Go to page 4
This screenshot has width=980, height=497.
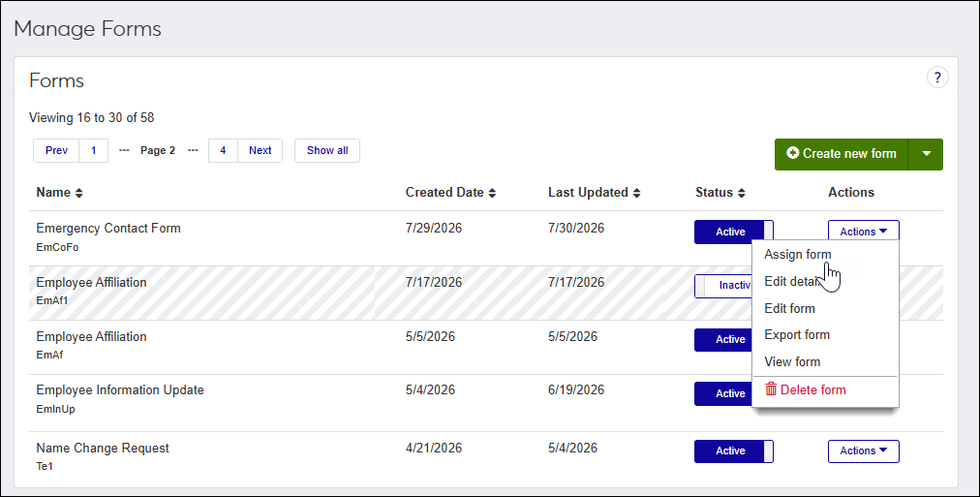223,151
